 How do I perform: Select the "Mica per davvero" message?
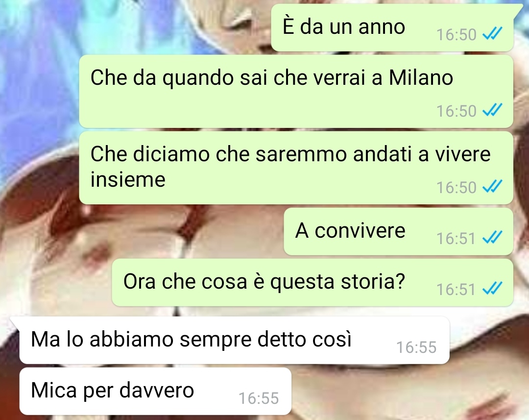pos(155,391)
